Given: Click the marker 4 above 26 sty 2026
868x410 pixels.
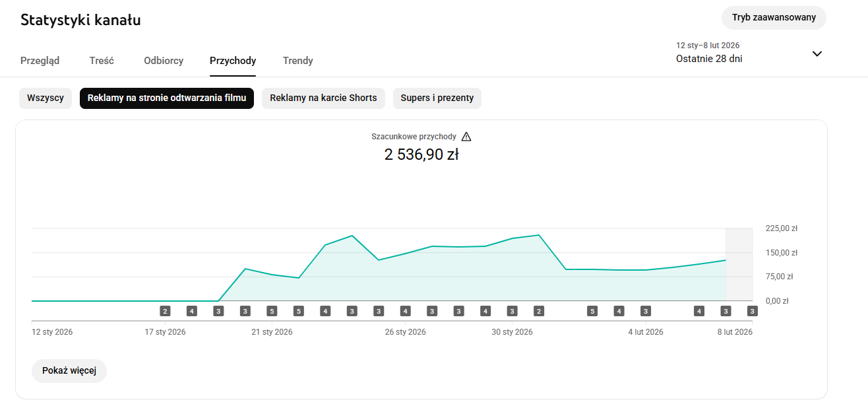Looking at the screenshot, I should point(405,311).
